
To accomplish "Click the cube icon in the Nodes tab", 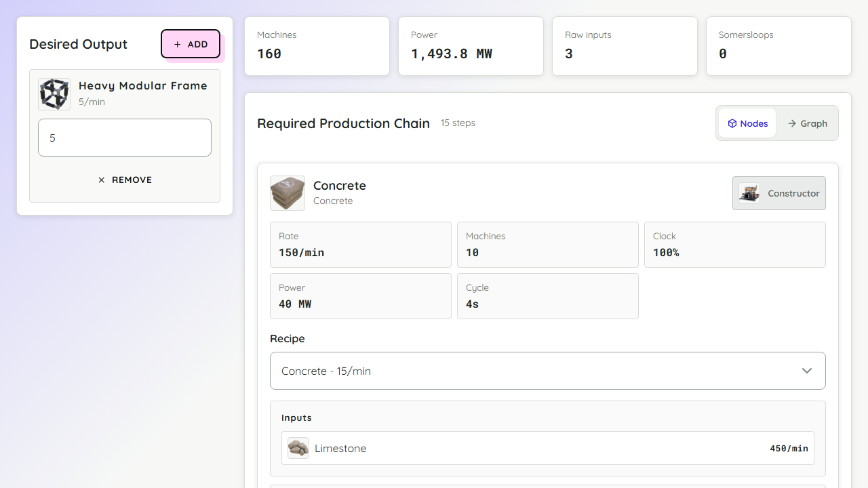I will point(732,123).
